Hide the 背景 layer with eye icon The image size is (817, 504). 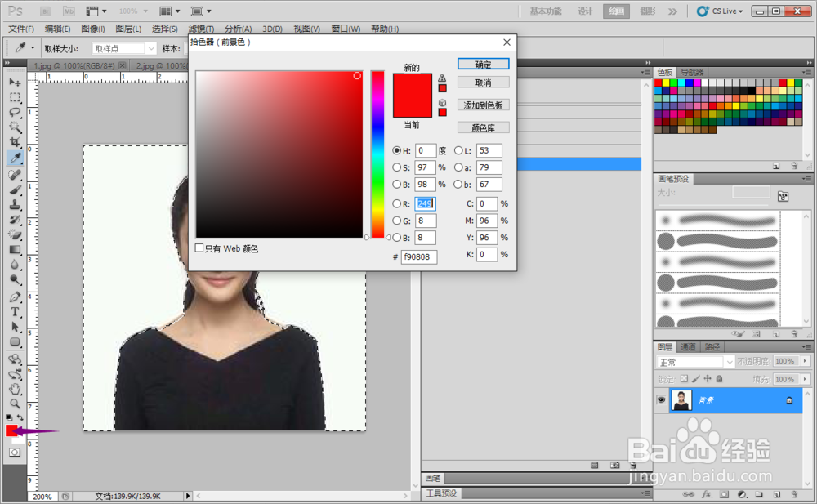click(x=661, y=399)
